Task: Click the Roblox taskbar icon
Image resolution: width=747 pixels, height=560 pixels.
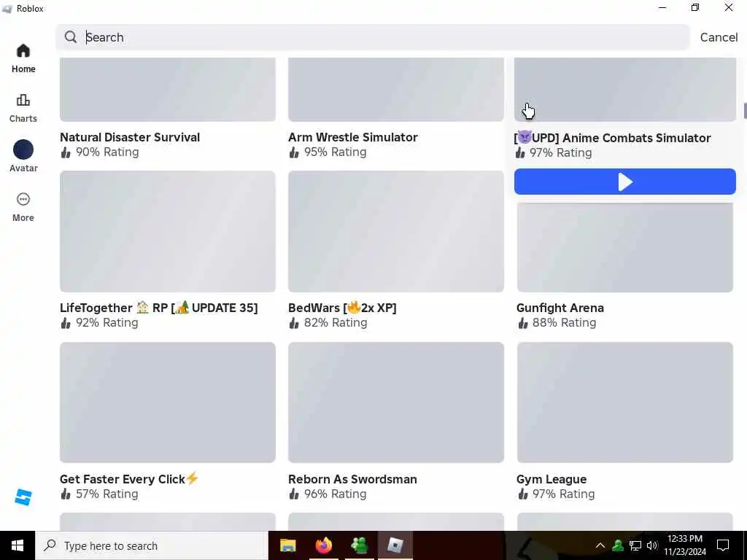Action: pos(395,545)
